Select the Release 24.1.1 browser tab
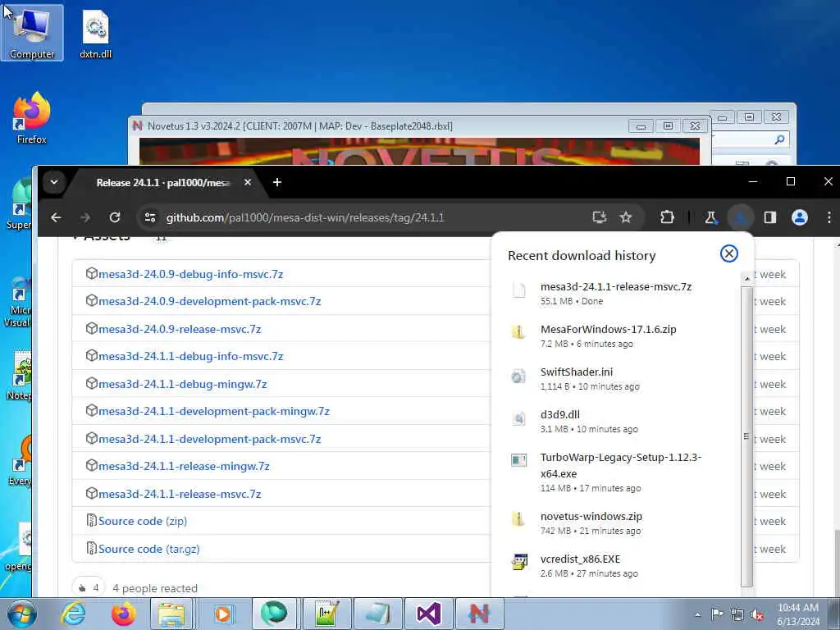This screenshot has width=840, height=630. [x=163, y=183]
